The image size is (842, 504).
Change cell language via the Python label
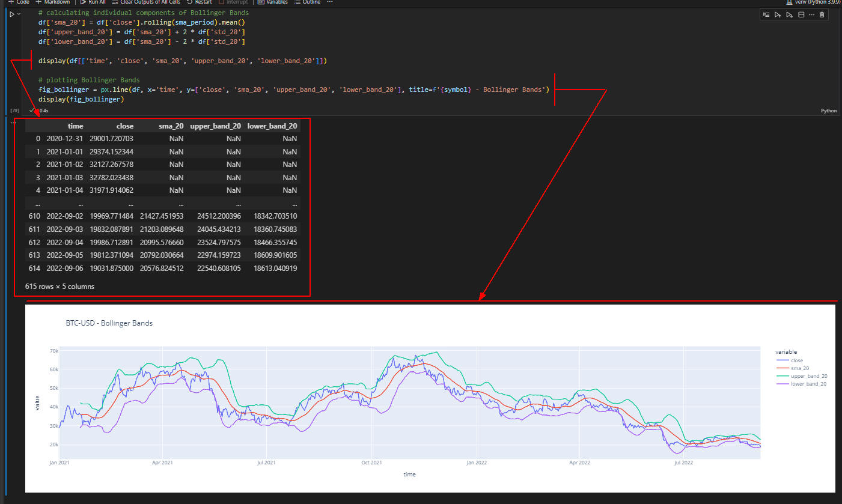point(828,111)
